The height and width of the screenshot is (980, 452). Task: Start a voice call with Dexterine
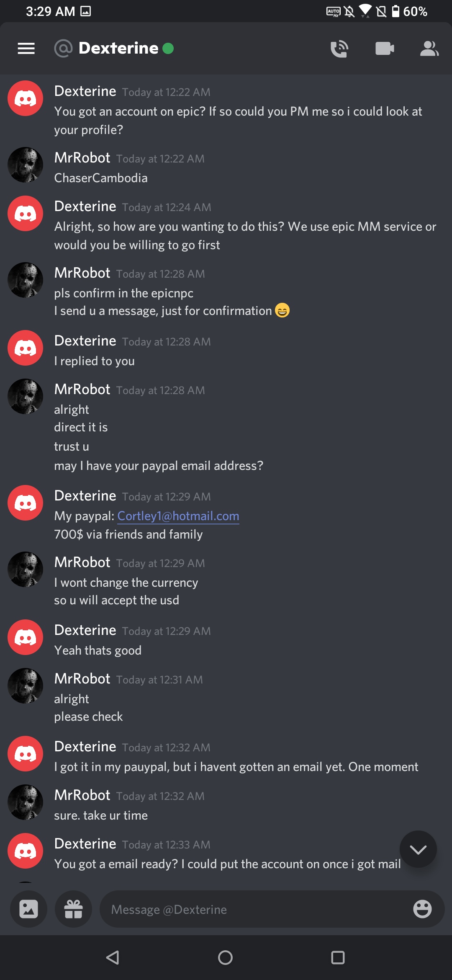coord(339,49)
